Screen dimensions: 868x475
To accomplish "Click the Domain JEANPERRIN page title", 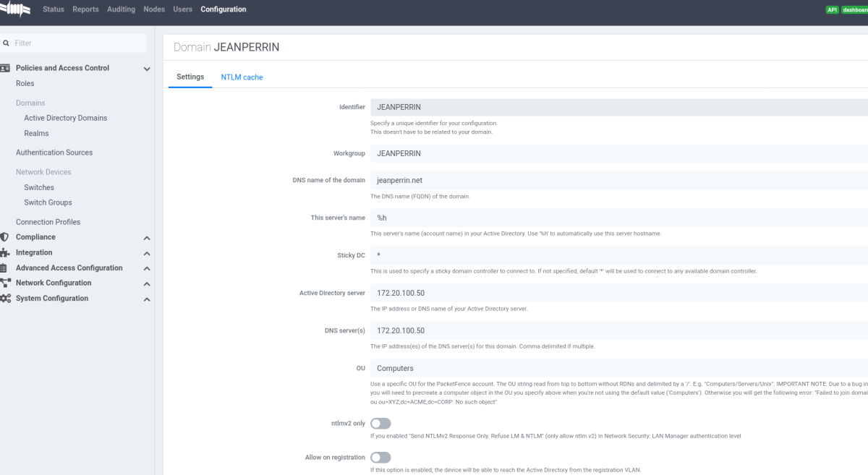I will click(226, 47).
